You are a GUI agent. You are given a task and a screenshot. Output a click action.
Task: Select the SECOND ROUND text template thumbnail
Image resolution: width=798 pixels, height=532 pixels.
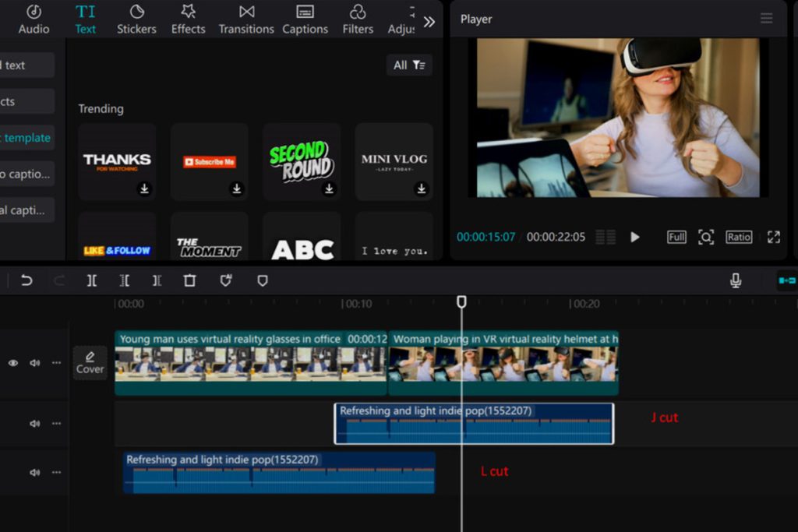pyautogui.click(x=302, y=161)
